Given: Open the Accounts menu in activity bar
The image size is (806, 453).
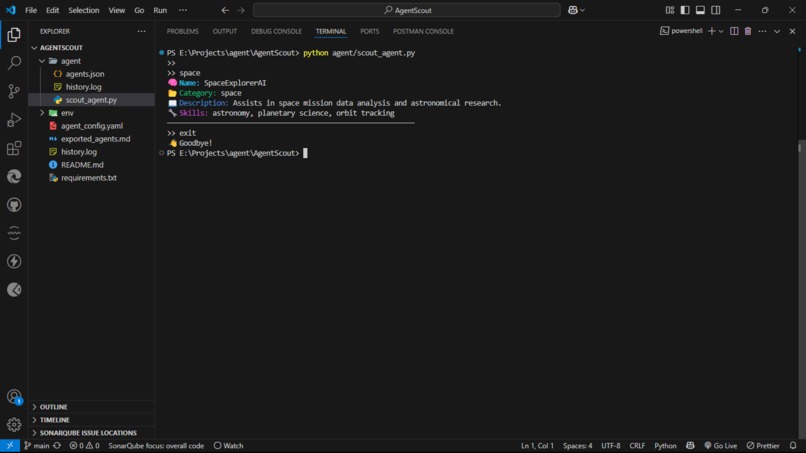Looking at the screenshot, I should 14,396.
